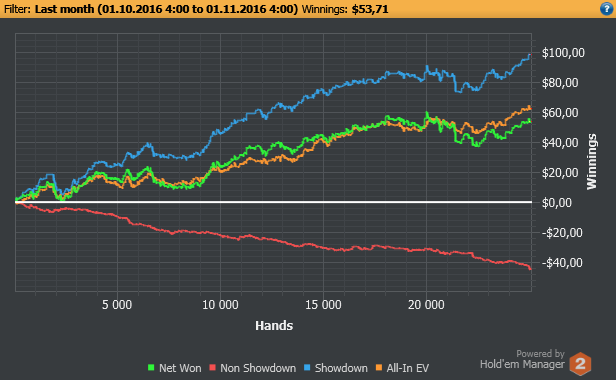616x380 pixels.
Task: Toggle the Showdown series label
Action: [x=341, y=368]
